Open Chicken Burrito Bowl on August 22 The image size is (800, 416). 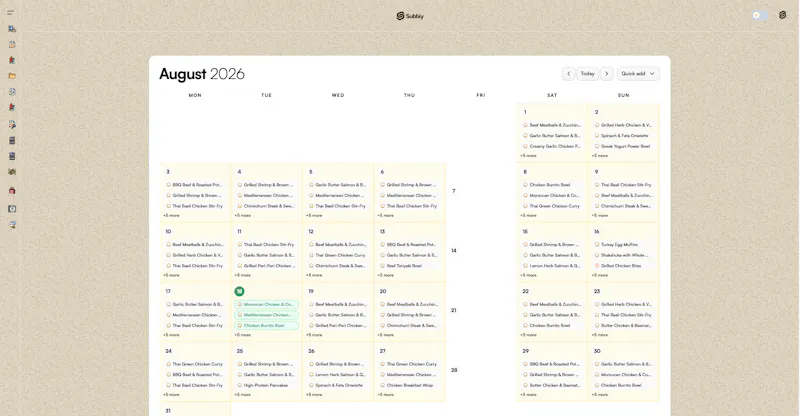point(552,326)
